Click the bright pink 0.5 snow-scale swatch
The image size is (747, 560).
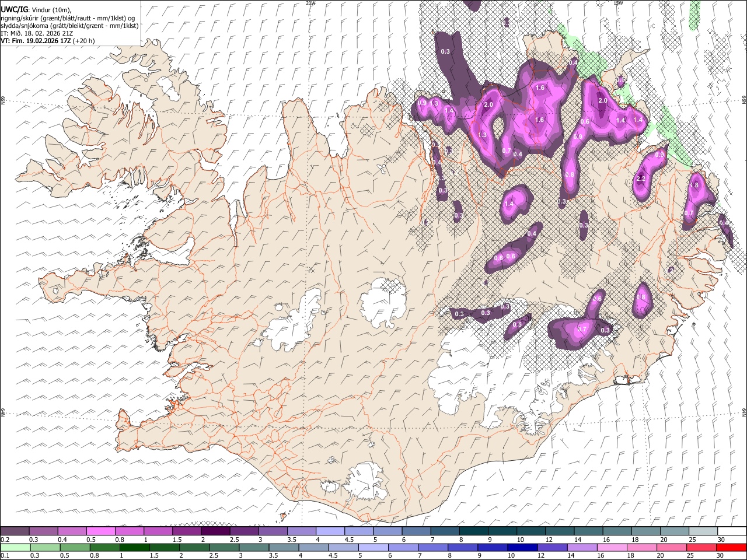coord(100,531)
